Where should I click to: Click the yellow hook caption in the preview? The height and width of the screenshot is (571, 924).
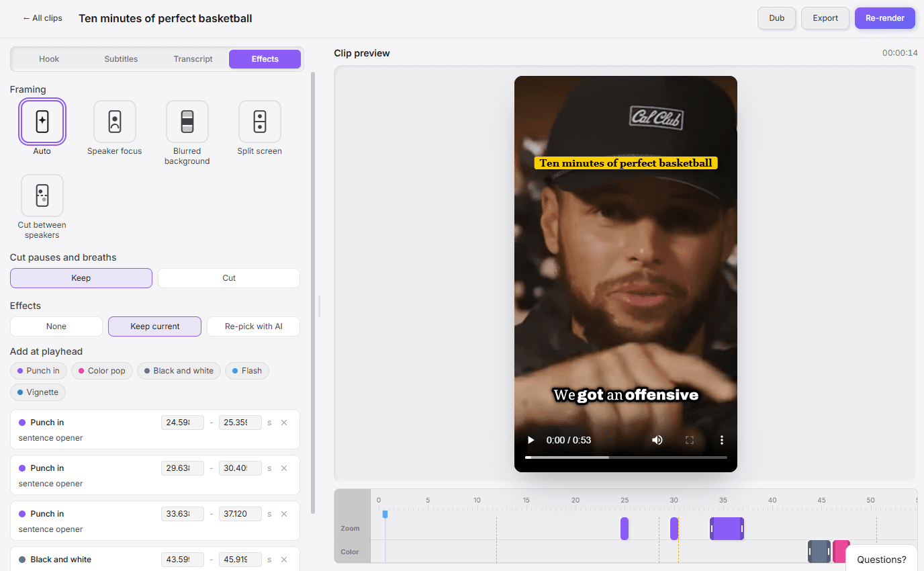(626, 163)
